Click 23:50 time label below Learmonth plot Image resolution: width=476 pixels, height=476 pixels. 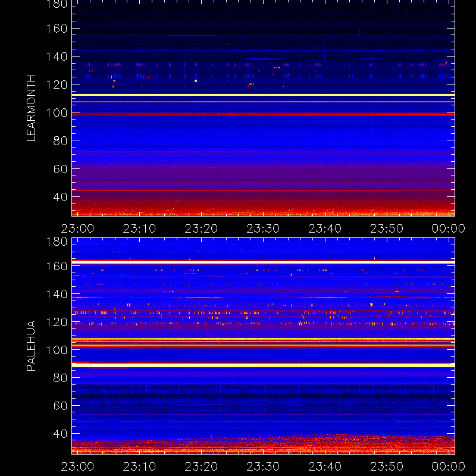coord(387,228)
